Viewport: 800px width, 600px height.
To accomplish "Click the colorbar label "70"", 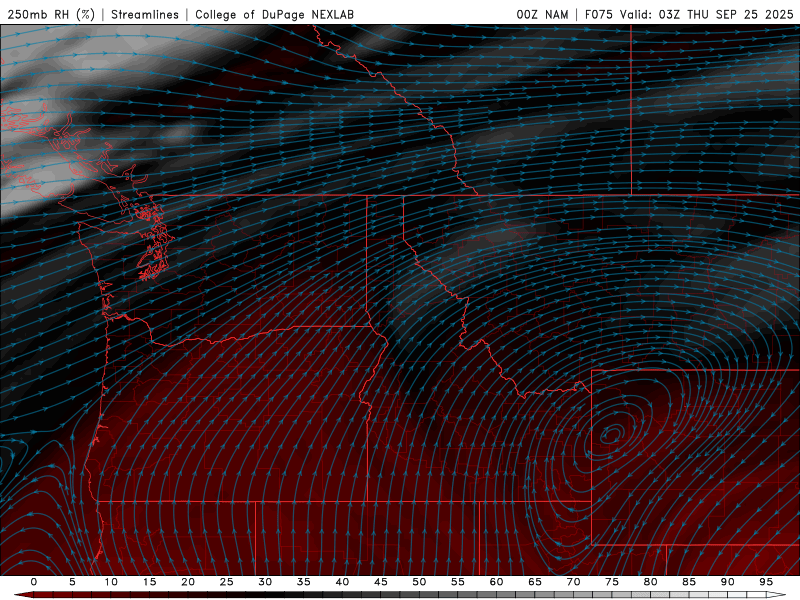I will (573, 582).
